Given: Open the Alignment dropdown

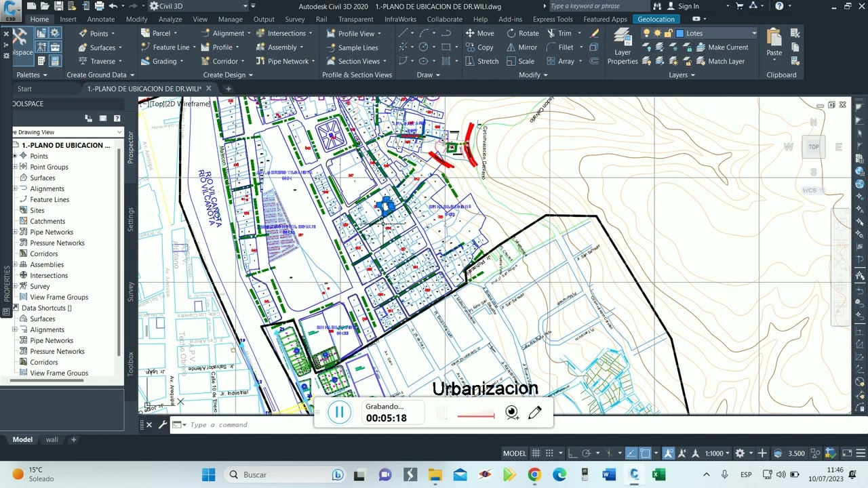Looking at the screenshot, I should (x=229, y=33).
